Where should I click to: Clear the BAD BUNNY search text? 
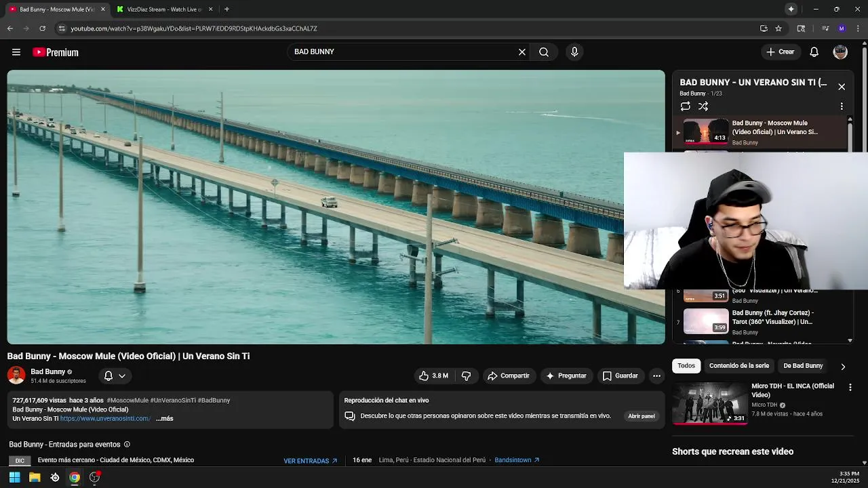pyautogui.click(x=522, y=52)
